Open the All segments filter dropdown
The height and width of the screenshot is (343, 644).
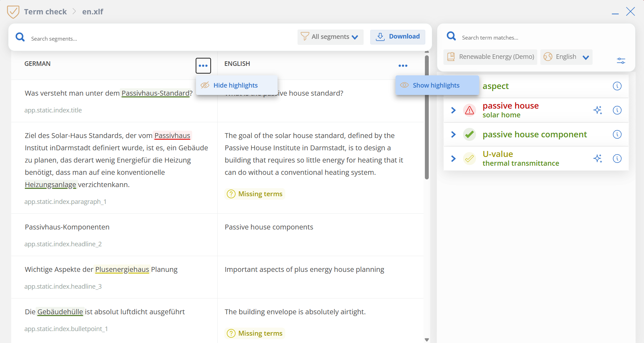(330, 37)
